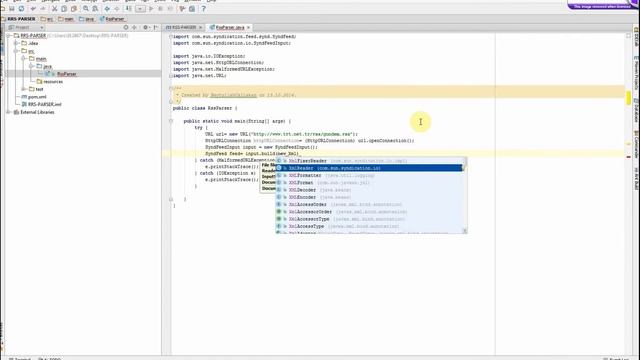Choose XMLDecoder in completion popup
Viewport: 640px width, 360px height.
[369, 190]
